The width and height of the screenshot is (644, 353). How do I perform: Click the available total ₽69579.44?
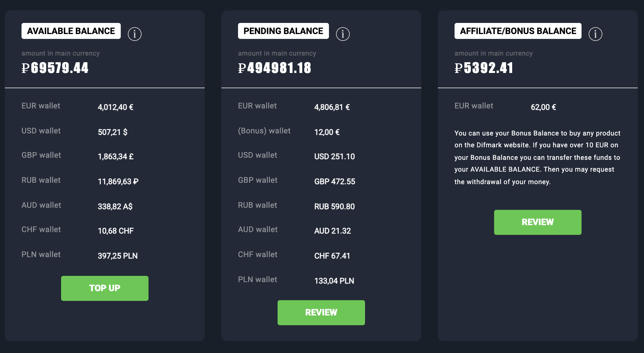(55, 68)
